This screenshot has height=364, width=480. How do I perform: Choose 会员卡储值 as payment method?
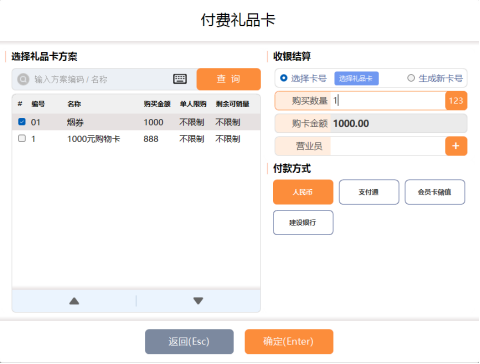[x=435, y=192]
